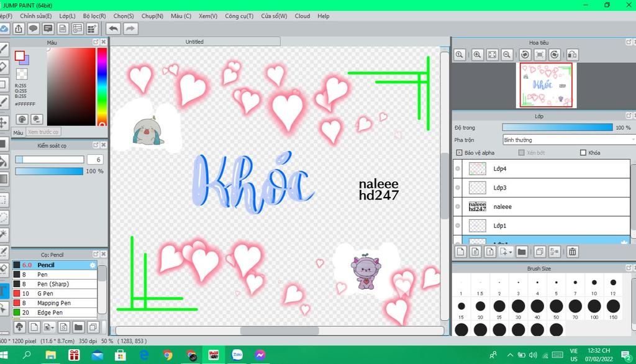636x364 pixels.
Task: Zoom in on the Hoa tiêu navigator
Action: pos(478,55)
